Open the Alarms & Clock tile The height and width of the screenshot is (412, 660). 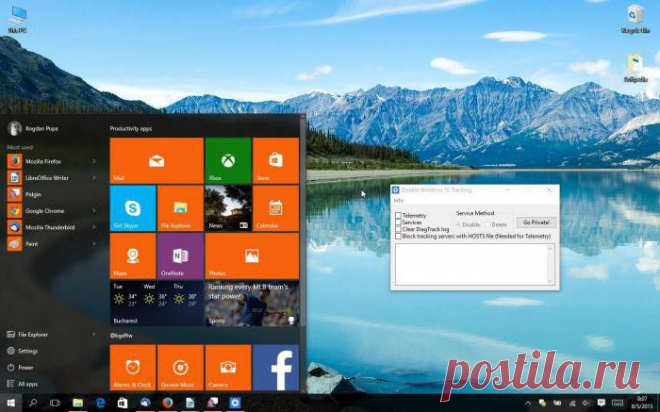133,367
